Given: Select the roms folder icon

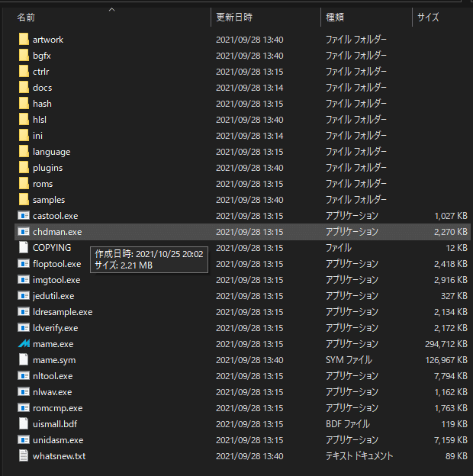Looking at the screenshot, I should [x=24, y=184].
